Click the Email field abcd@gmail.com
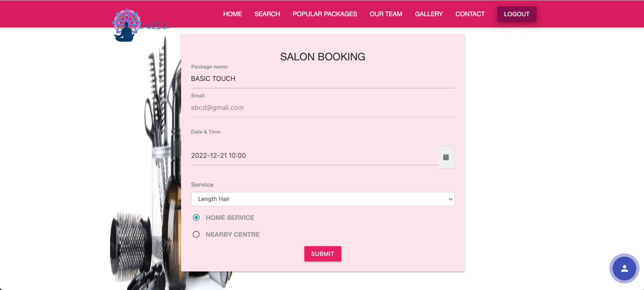 pyautogui.click(x=323, y=108)
